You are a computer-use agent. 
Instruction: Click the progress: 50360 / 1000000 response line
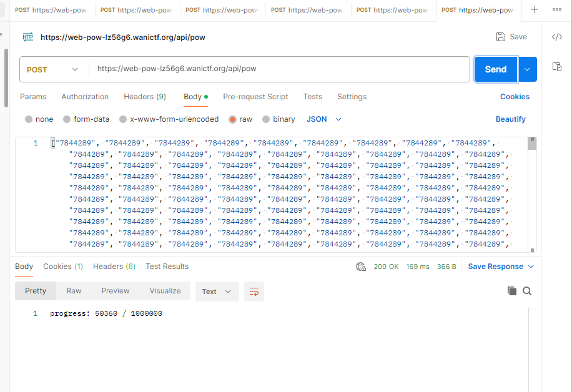click(x=106, y=313)
